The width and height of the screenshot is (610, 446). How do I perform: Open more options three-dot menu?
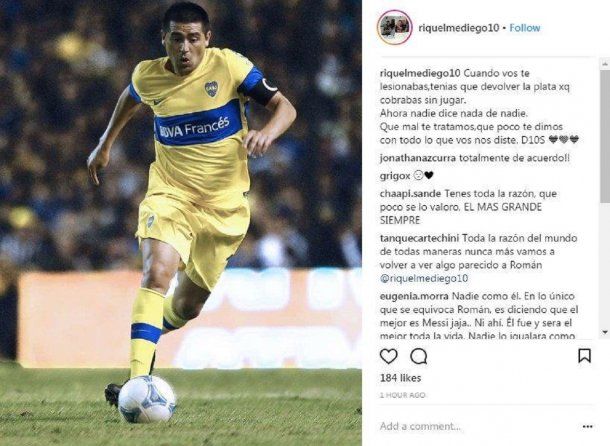click(x=587, y=427)
